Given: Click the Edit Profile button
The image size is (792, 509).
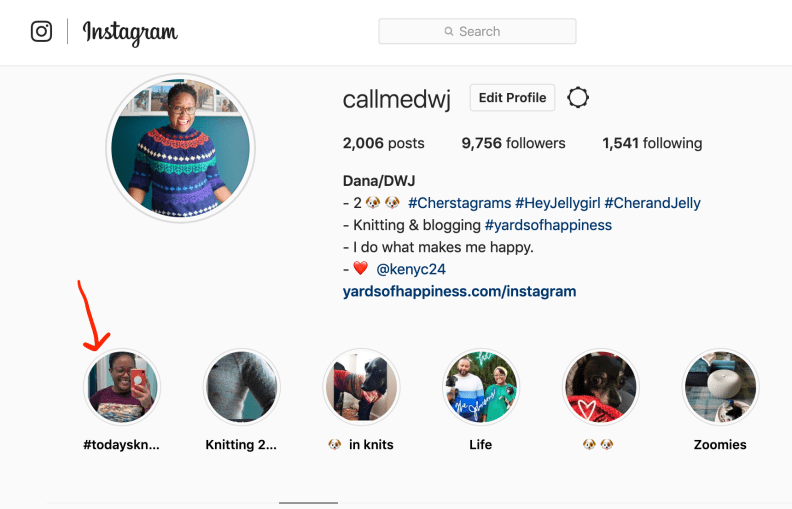Looking at the screenshot, I should pos(512,97).
